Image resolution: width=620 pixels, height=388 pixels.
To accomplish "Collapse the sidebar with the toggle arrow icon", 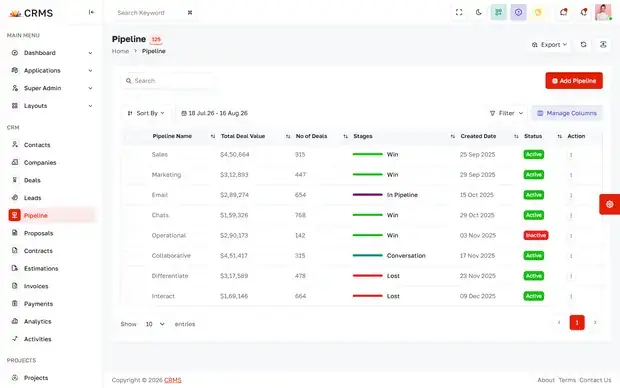I will point(91,12).
